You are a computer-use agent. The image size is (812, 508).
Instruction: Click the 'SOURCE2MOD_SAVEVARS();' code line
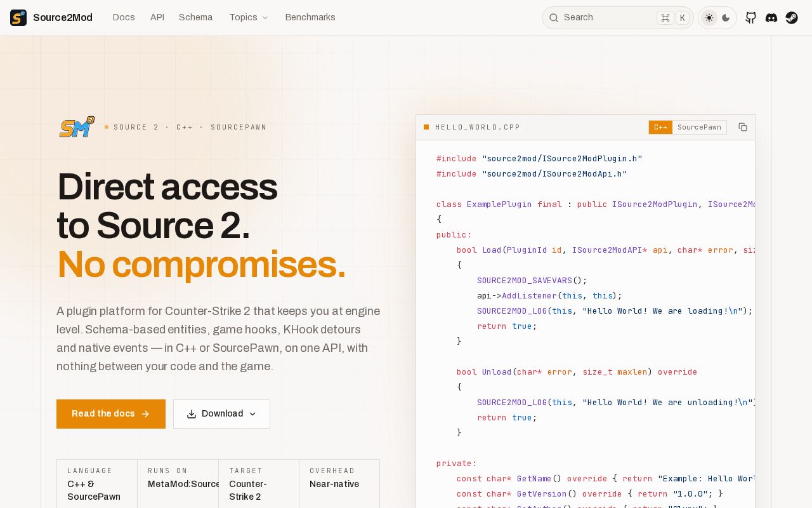pos(532,281)
